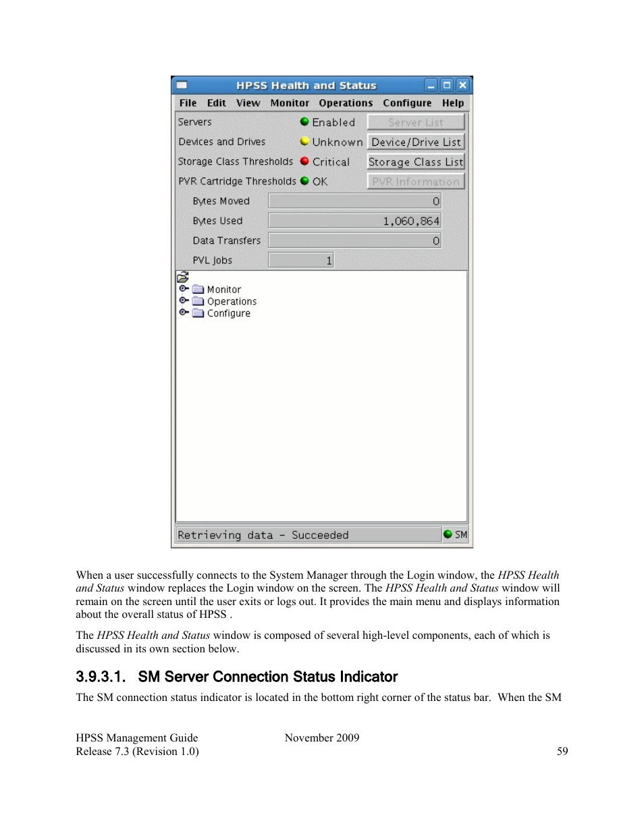This screenshot has width=644, height=834.
Task: Click the 'Enabled' status text
Action: click(333, 122)
